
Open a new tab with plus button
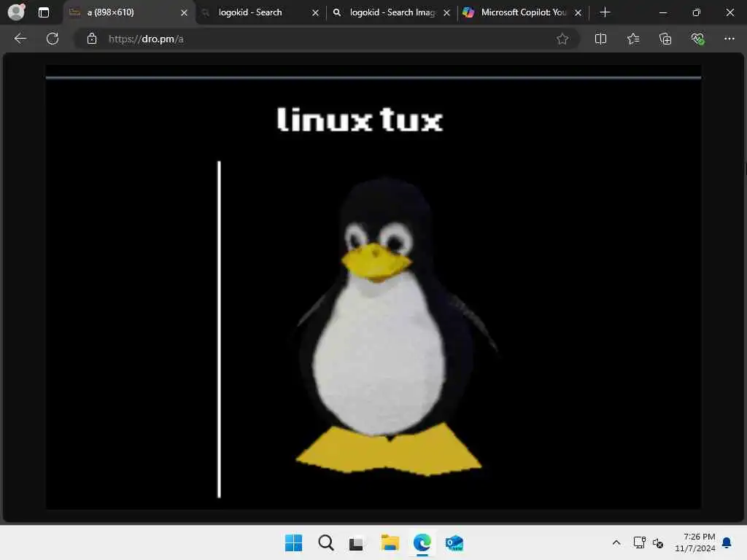(x=605, y=12)
